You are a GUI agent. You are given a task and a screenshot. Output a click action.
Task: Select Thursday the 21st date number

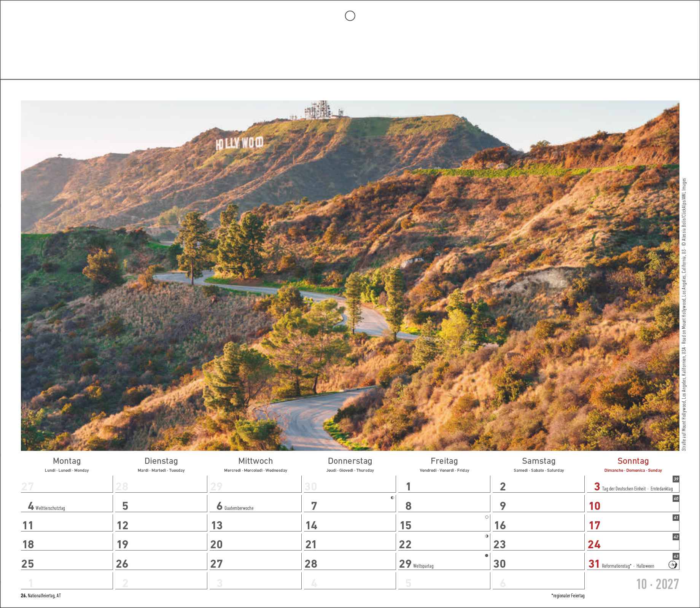point(311,544)
